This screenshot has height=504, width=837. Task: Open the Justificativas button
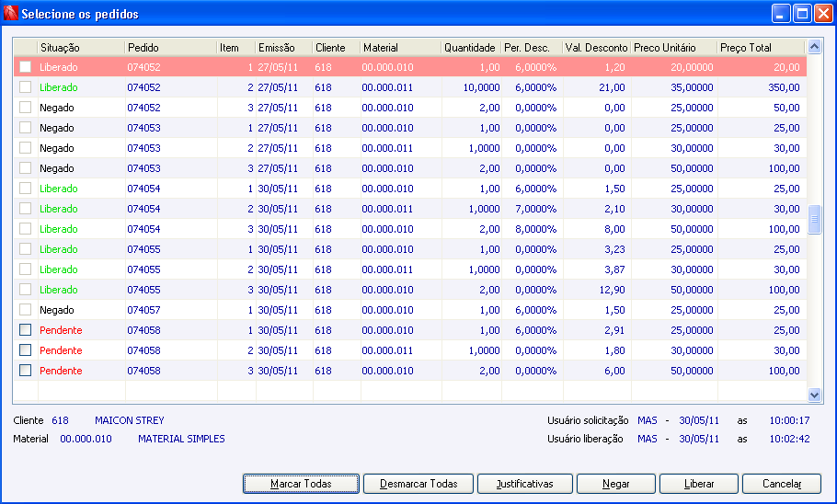click(x=524, y=484)
